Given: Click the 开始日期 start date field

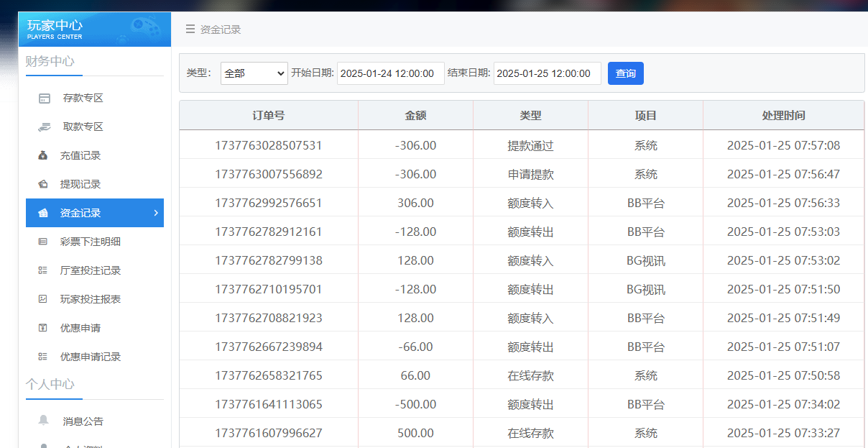Looking at the screenshot, I should coord(390,73).
